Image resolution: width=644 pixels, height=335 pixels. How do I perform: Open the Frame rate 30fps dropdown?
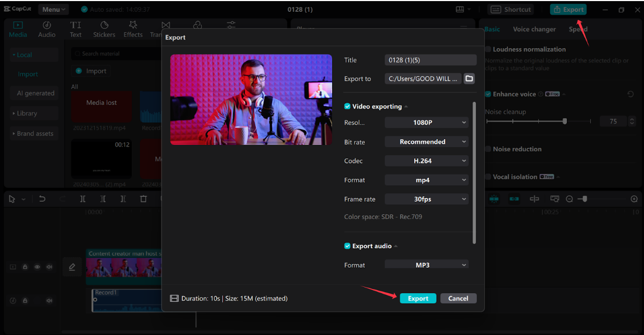point(426,199)
